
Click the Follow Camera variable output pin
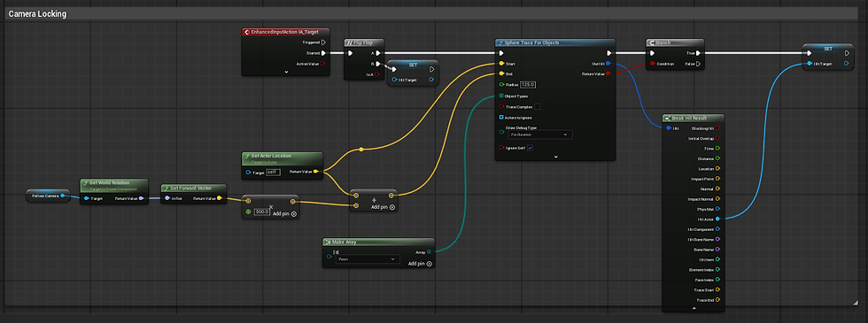pyautogui.click(x=63, y=196)
